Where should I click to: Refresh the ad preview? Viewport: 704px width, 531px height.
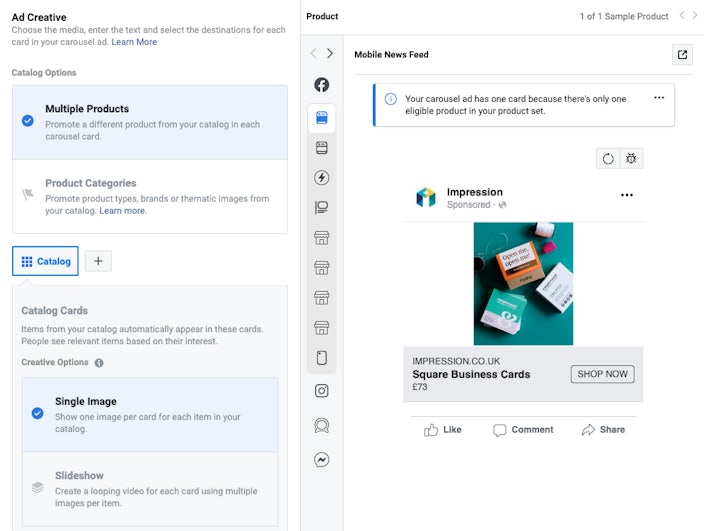point(608,158)
